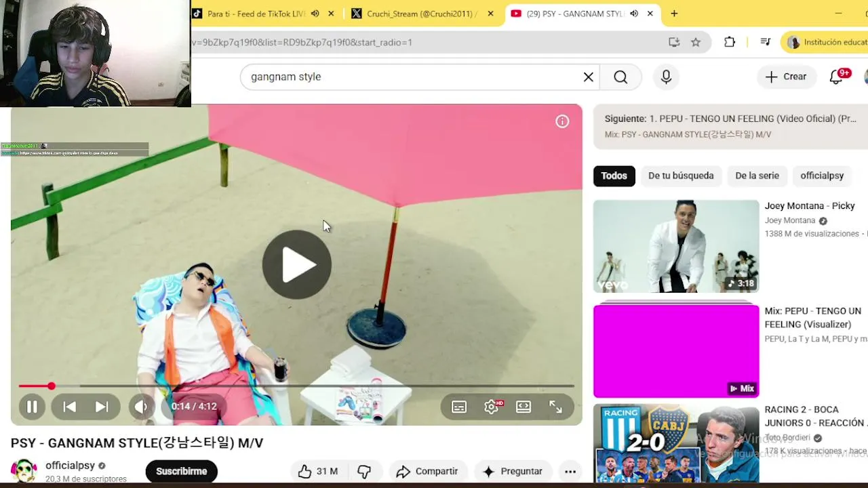Skip to the previous video
868x488 pixels.
tap(69, 407)
